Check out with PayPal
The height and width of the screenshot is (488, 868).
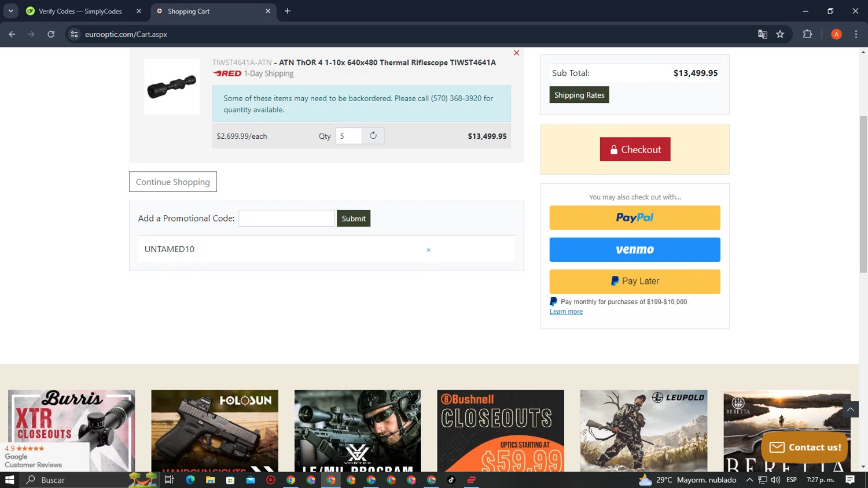pyautogui.click(x=634, y=218)
